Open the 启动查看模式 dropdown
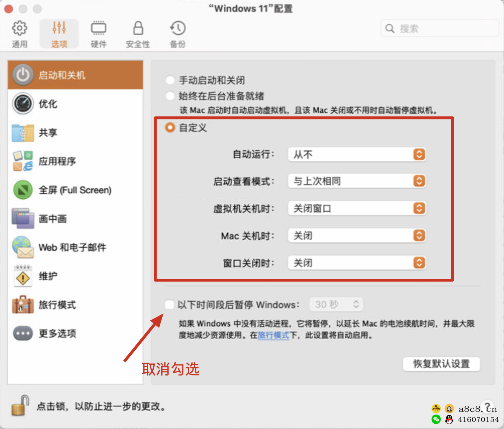This screenshot has width=504, height=429. (357, 181)
